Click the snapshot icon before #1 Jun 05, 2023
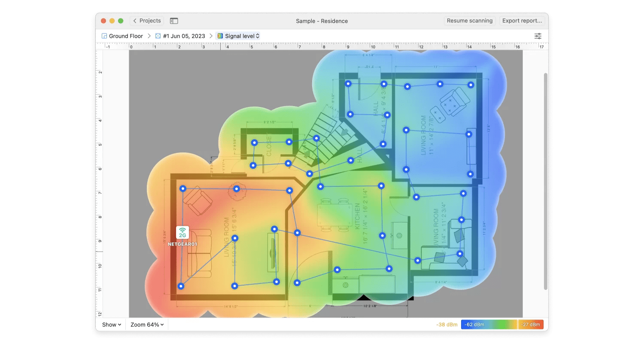Image resolution: width=644 pixels, height=344 pixels. pyautogui.click(x=157, y=36)
